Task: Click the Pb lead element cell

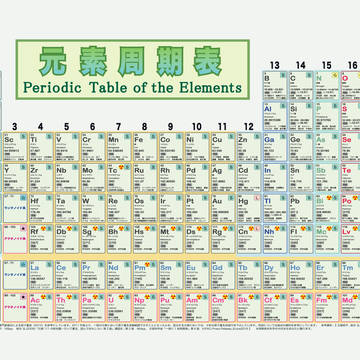Action: point(301,208)
